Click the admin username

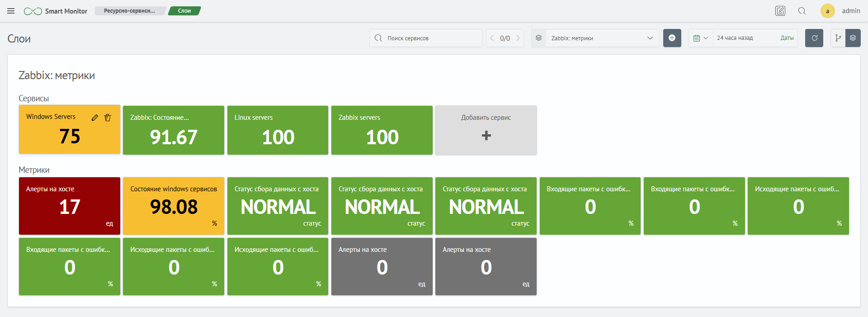[x=851, y=11]
